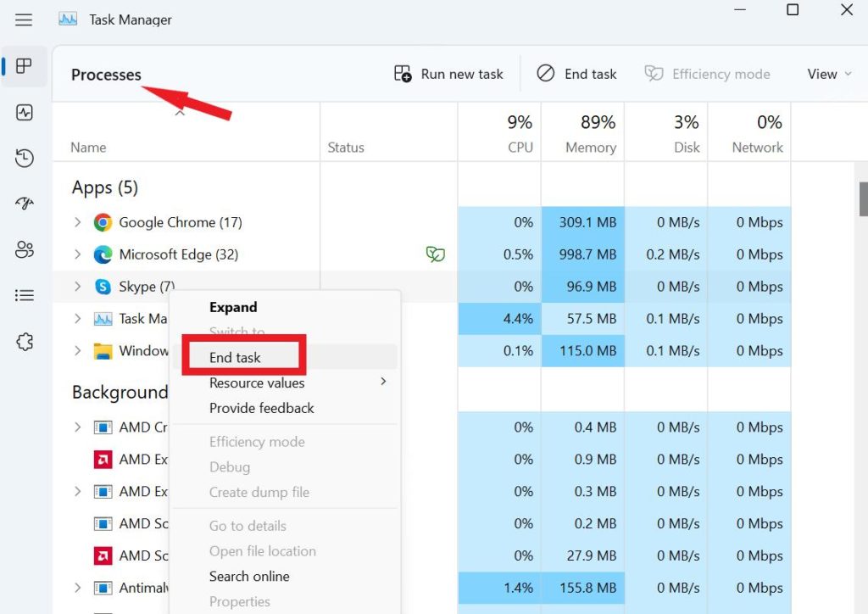Viewport: 868px width, 614px height.
Task: Select the Processes icon in sidebar
Action: pyautogui.click(x=25, y=66)
